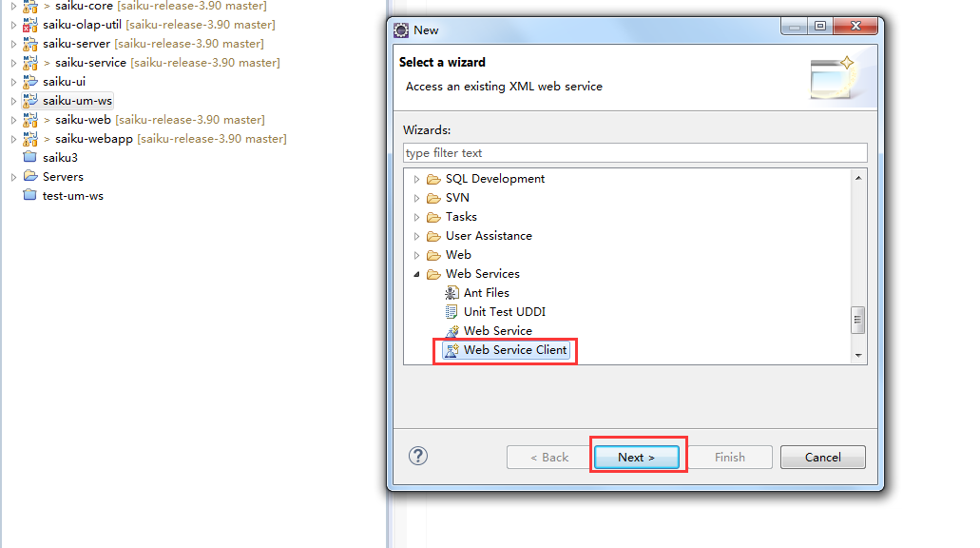
Task: Click the Web Service Client icon
Action: coord(452,350)
